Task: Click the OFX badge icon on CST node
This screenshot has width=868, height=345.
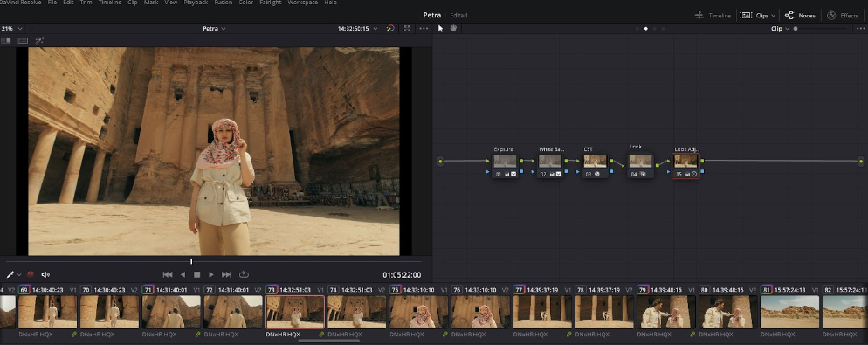Action: (x=597, y=174)
